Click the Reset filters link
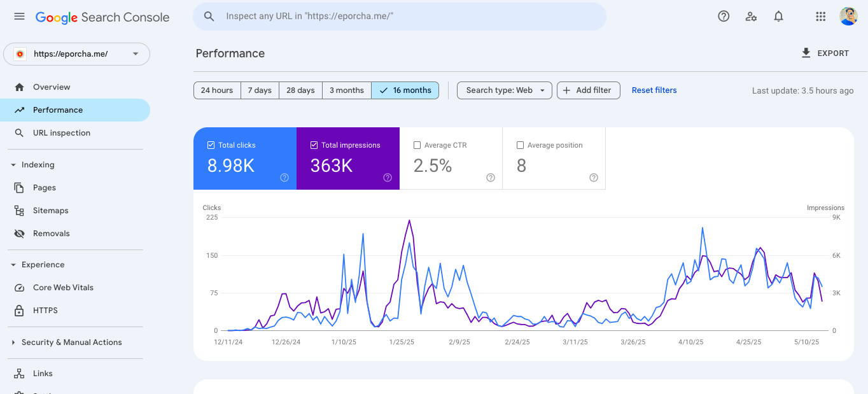The image size is (868, 394). tap(654, 90)
